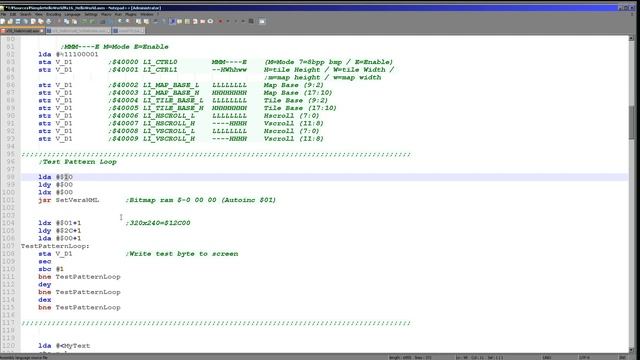This screenshot has height=360, width=640.
Task: Open the Encoding menu
Action: click(x=53, y=14)
